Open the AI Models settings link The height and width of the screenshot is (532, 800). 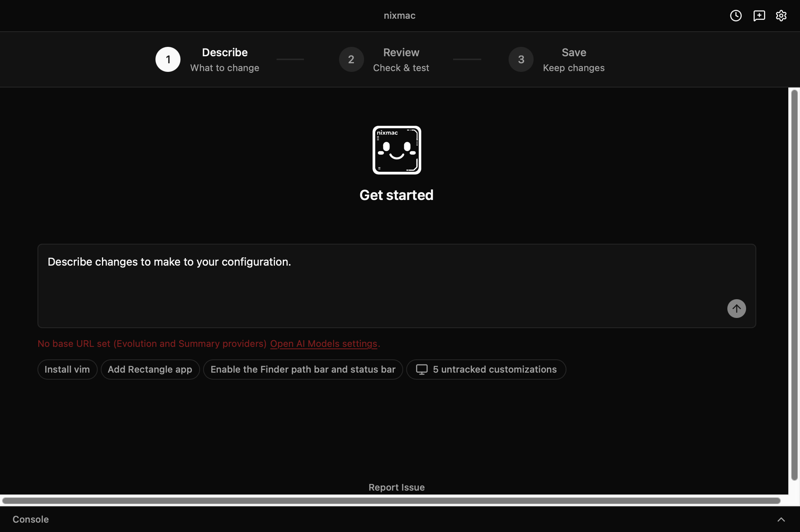pos(323,344)
